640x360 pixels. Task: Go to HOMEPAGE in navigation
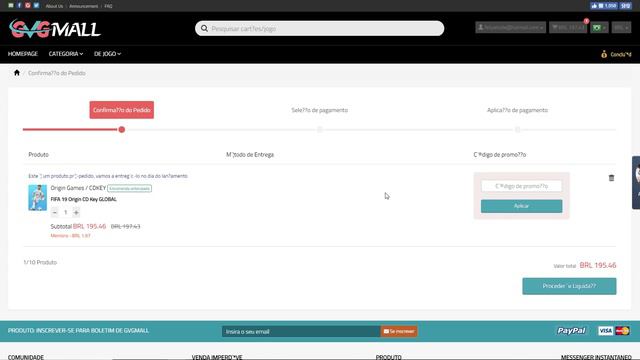coord(23,54)
